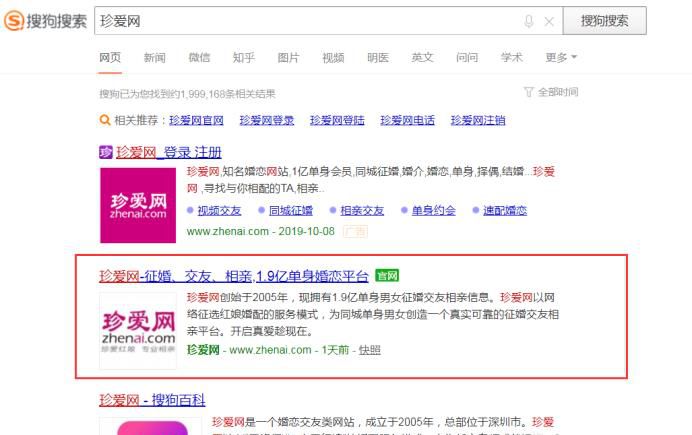Viewport: 692px width, 435px height.
Task: Click the 搜狗搜索 search button
Action: click(x=605, y=20)
